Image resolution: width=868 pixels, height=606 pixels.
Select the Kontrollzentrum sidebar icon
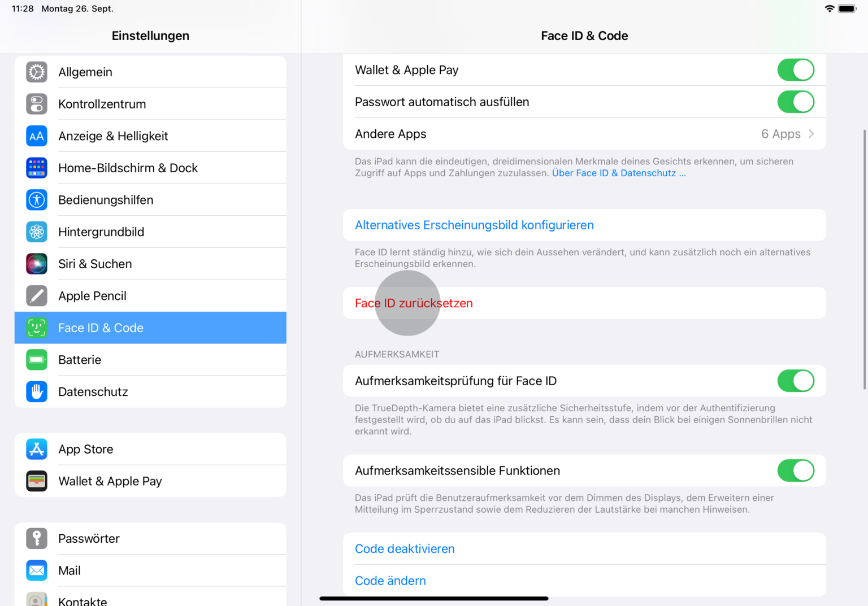pos(36,104)
